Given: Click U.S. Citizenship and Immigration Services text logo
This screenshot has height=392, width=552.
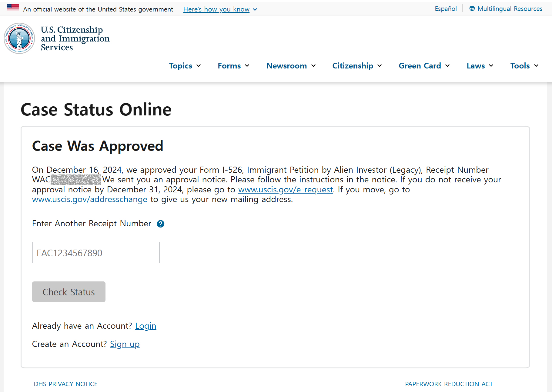Looking at the screenshot, I should click(75, 38).
